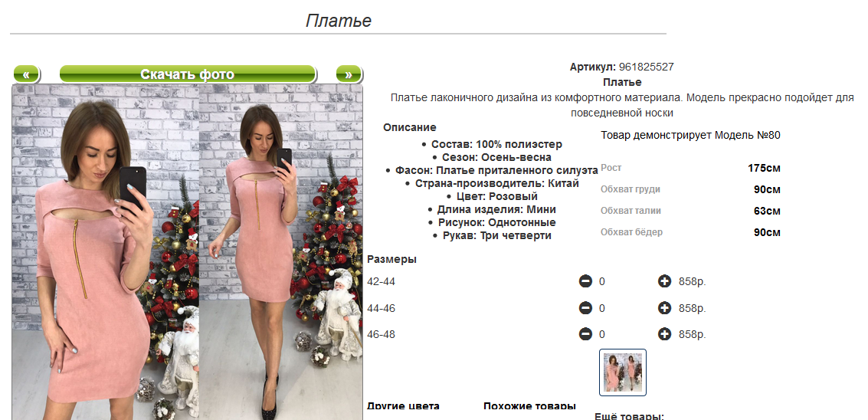Open the Другие цвета section
The image size is (868, 420).
[403, 406]
